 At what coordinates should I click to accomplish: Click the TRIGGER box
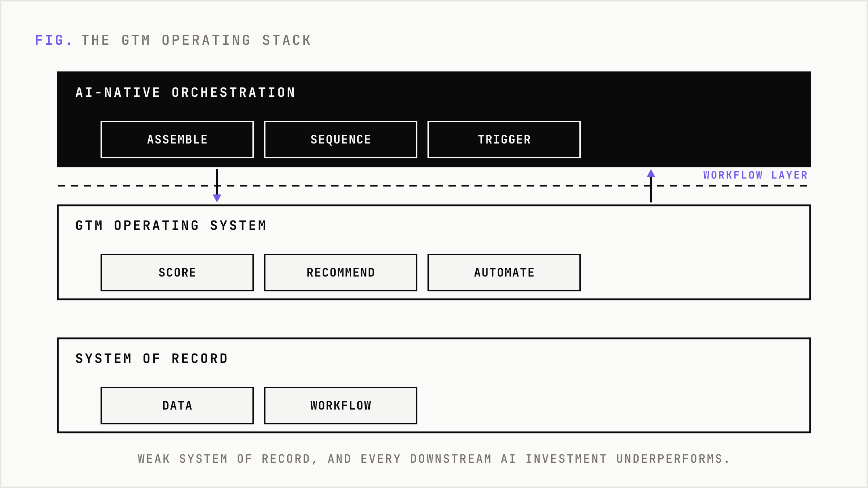pos(504,140)
